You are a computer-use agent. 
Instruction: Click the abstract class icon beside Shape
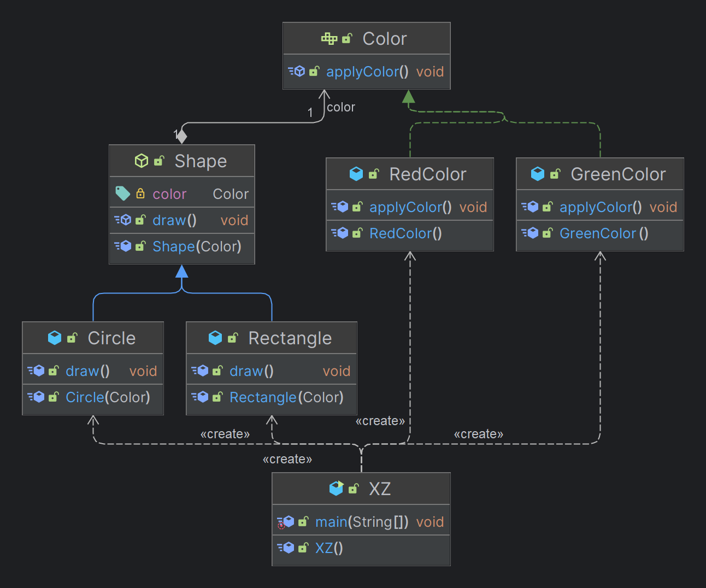[142, 161]
